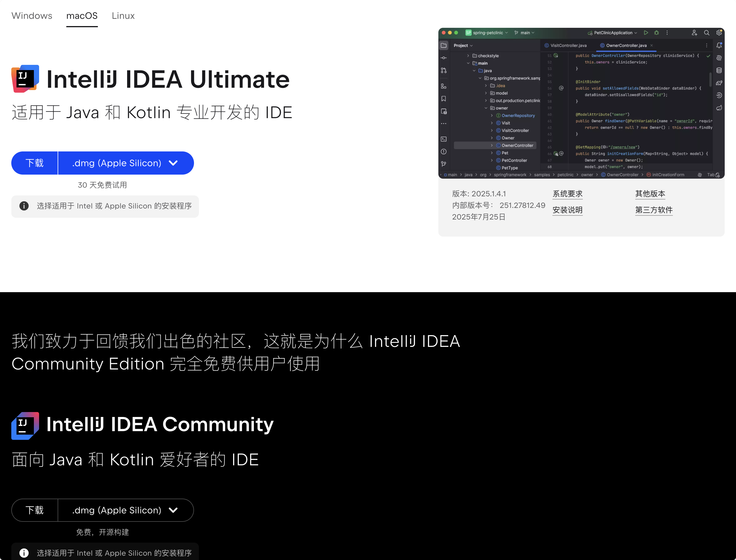Open the Notifications bell icon
The width and height of the screenshot is (736, 560).
click(719, 45)
